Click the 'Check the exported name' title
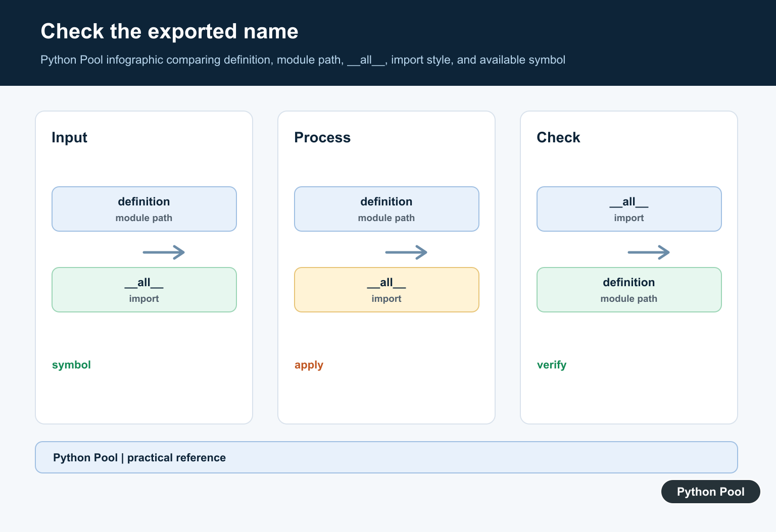The image size is (776, 532). tap(169, 31)
